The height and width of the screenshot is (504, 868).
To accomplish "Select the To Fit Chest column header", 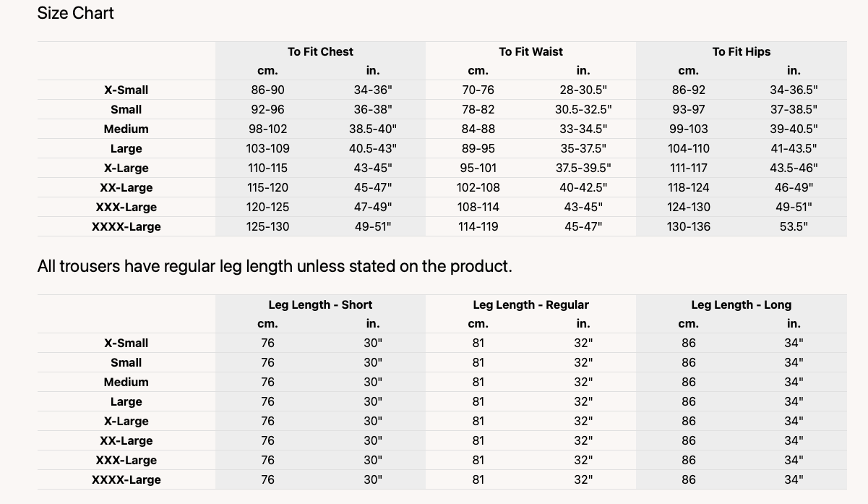I will [320, 51].
